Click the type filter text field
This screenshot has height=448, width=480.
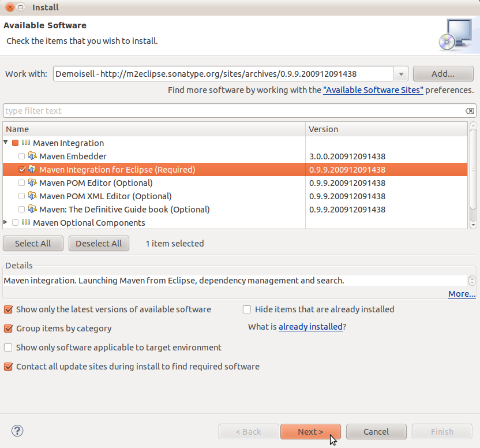231,111
